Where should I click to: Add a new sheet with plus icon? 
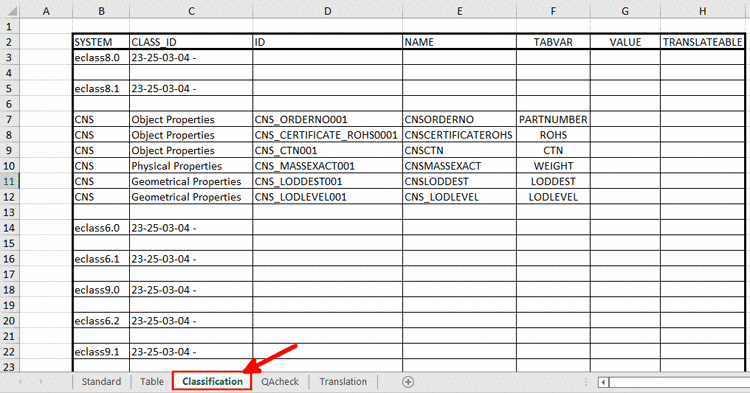[x=408, y=382]
